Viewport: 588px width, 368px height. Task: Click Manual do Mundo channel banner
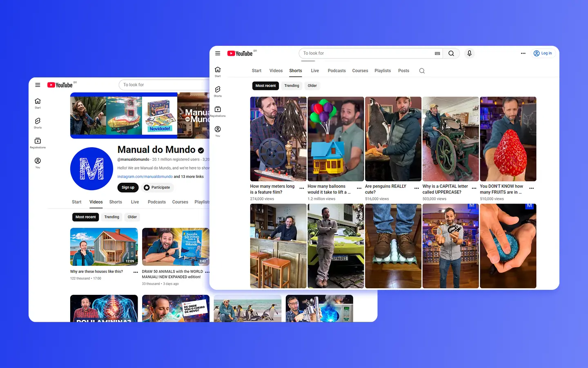(140, 116)
